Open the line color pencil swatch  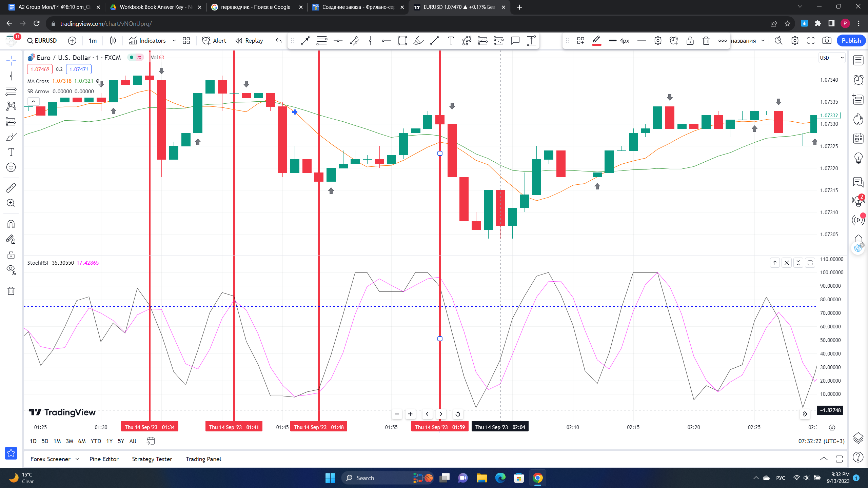tap(596, 41)
